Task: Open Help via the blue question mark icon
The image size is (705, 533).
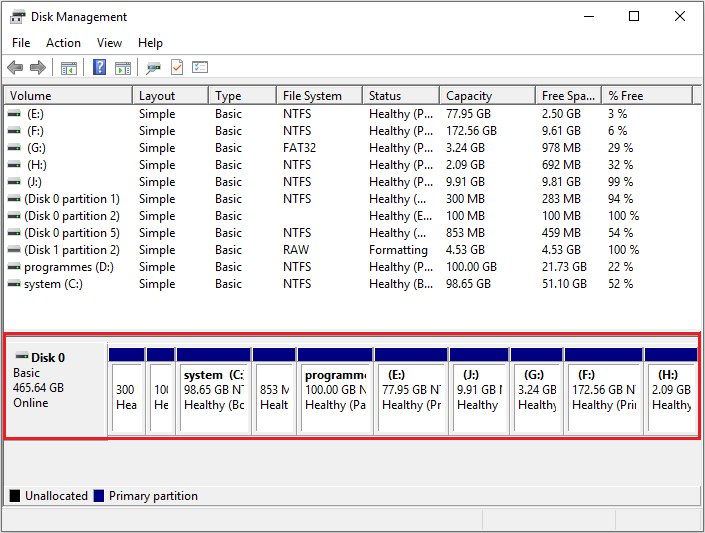Action: coord(100,68)
